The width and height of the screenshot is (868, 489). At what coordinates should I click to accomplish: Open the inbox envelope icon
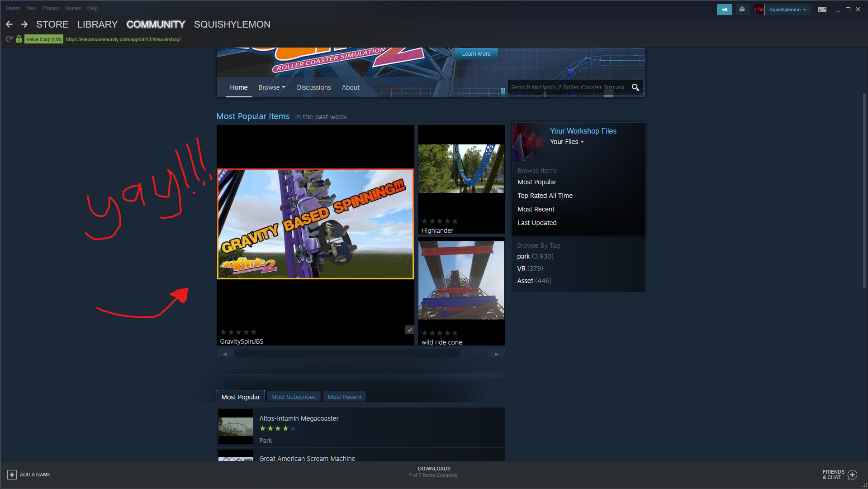tap(742, 10)
